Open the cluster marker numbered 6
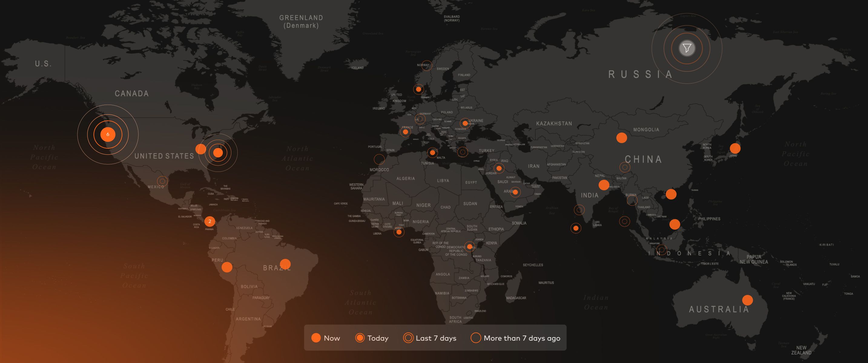This screenshot has height=363, width=868. (108, 134)
